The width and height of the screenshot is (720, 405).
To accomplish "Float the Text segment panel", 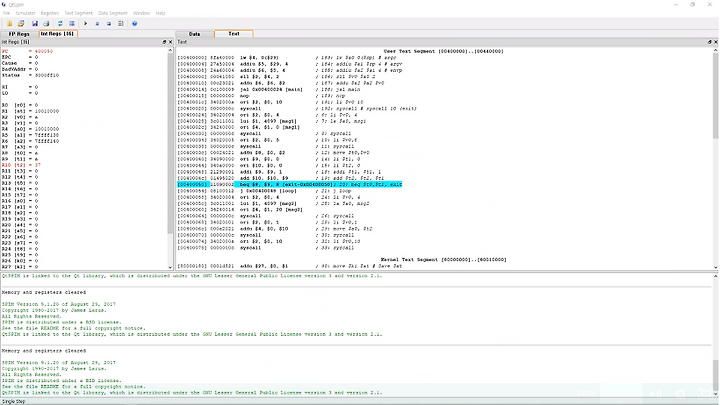I will click(x=709, y=42).
